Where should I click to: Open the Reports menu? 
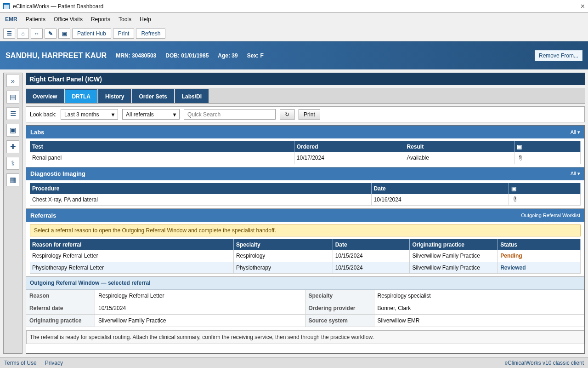click(101, 19)
